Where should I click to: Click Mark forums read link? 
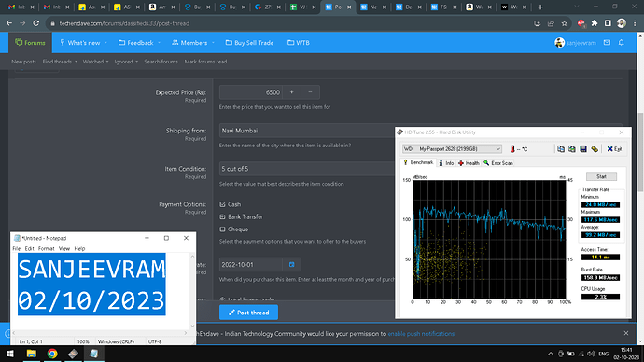pyautogui.click(x=205, y=62)
